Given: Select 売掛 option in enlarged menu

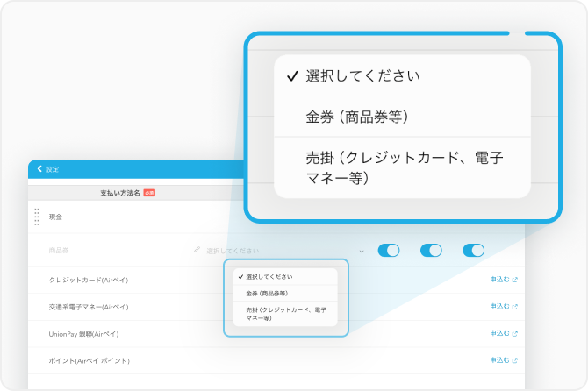Looking at the screenshot, I should click(x=402, y=167).
